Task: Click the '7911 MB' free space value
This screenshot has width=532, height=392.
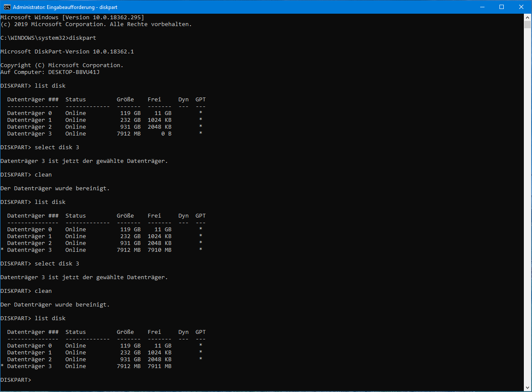Action: (160, 366)
